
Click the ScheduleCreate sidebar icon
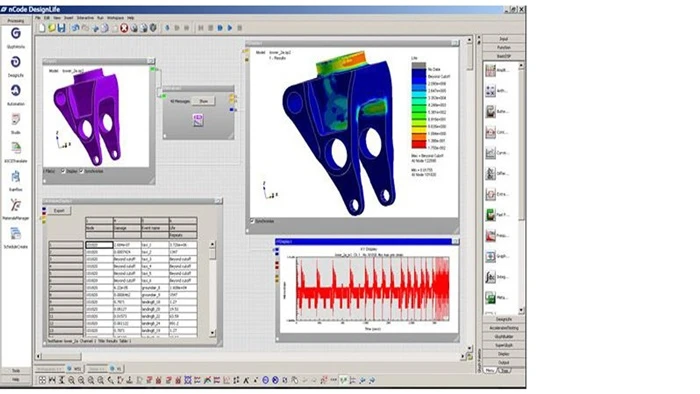[16, 234]
